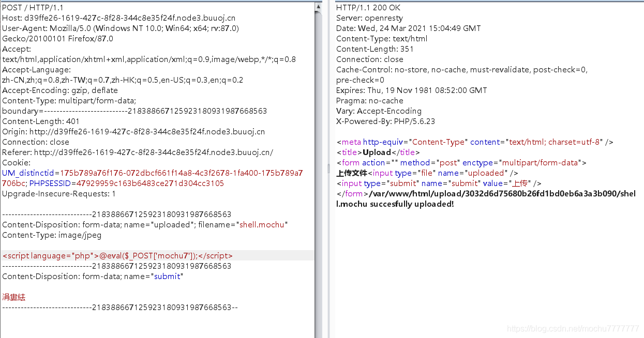
Task: Click the "Vary: Accept-Encoding" header
Action: pyautogui.click(x=379, y=111)
